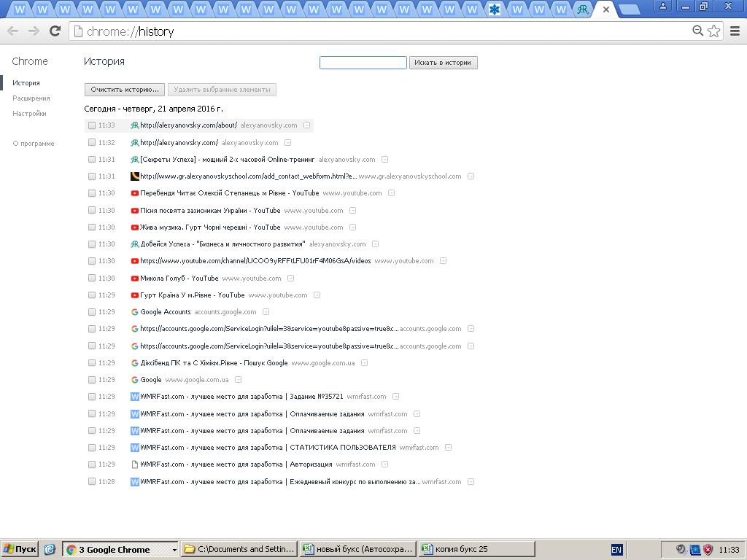Switch to the alexyanovsky tab beside history tab

[x=582, y=9]
